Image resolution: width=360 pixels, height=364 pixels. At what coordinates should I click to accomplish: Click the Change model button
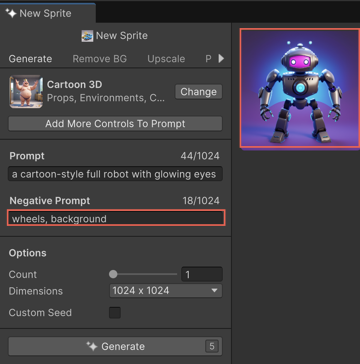pos(199,92)
